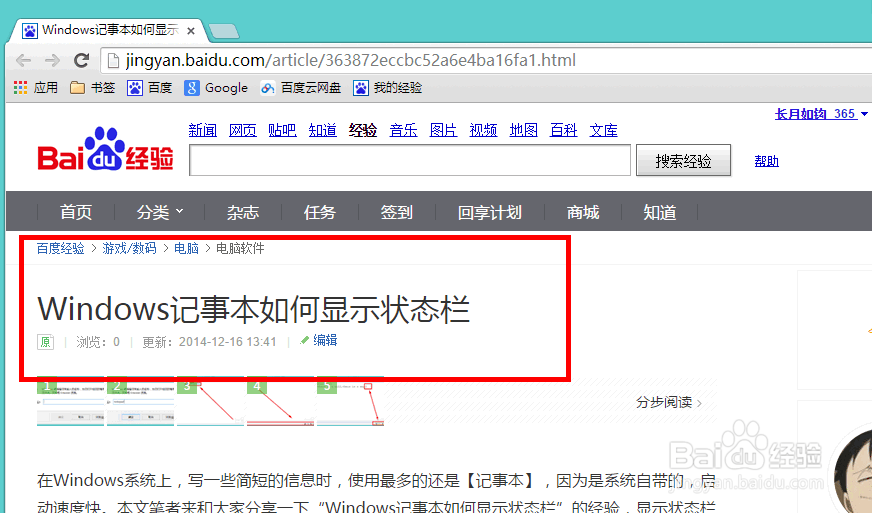
Task: Open the 百度 bookmark
Action: pyautogui.click(x=150, y=87)
